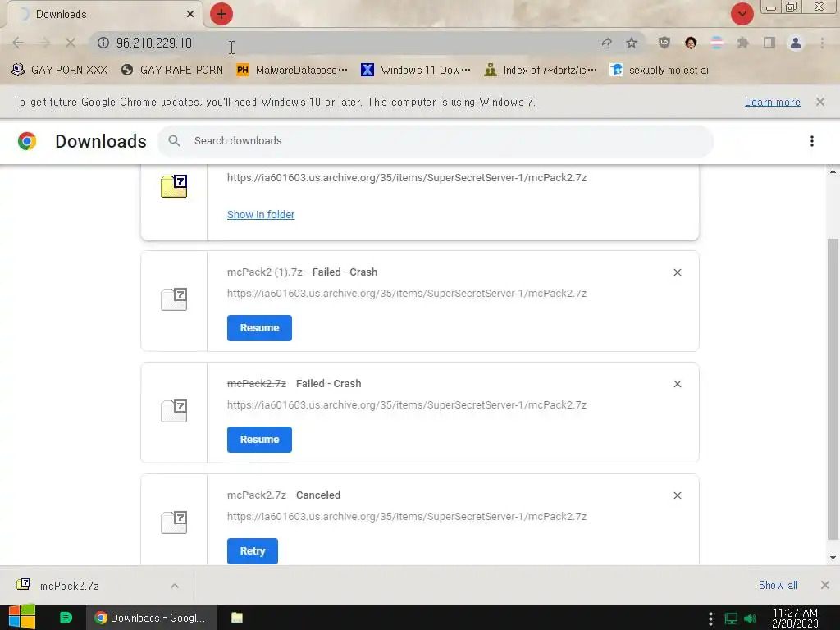Click the yellow 7z file icon

click(174, 186)
